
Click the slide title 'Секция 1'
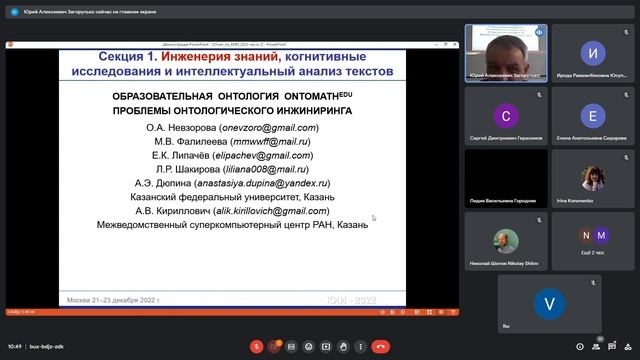pyautogui.click(x=128, y=56)
